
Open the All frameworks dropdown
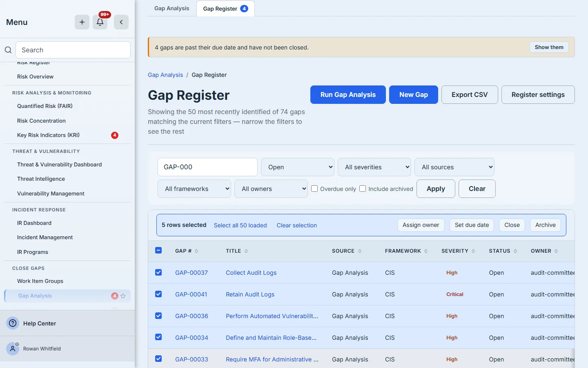click(x=194, y=188)
